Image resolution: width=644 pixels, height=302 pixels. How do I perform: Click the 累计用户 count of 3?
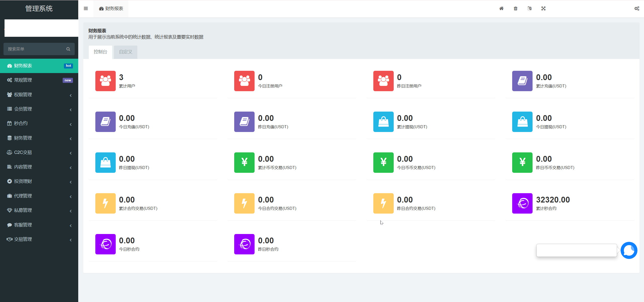(x=121, y=77)
